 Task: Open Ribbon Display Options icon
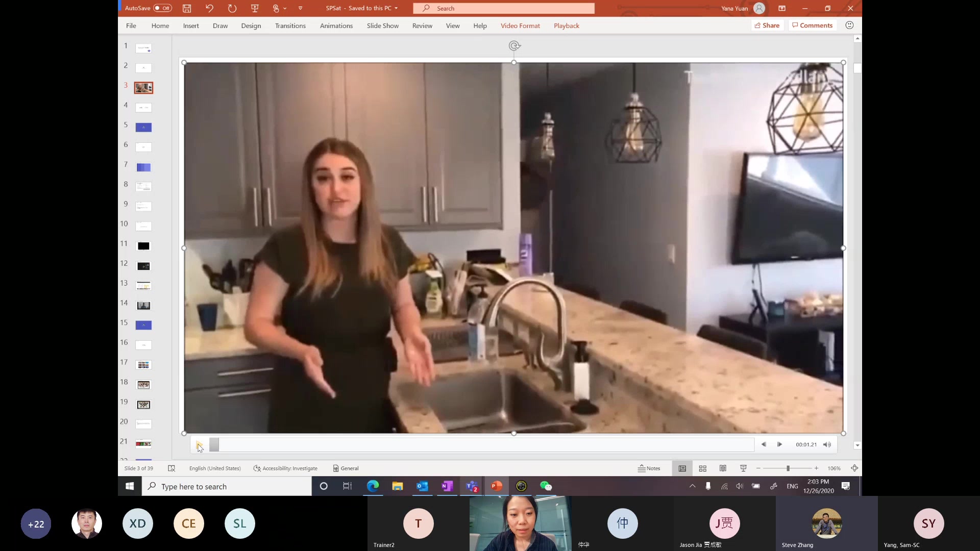pos(781,8)
